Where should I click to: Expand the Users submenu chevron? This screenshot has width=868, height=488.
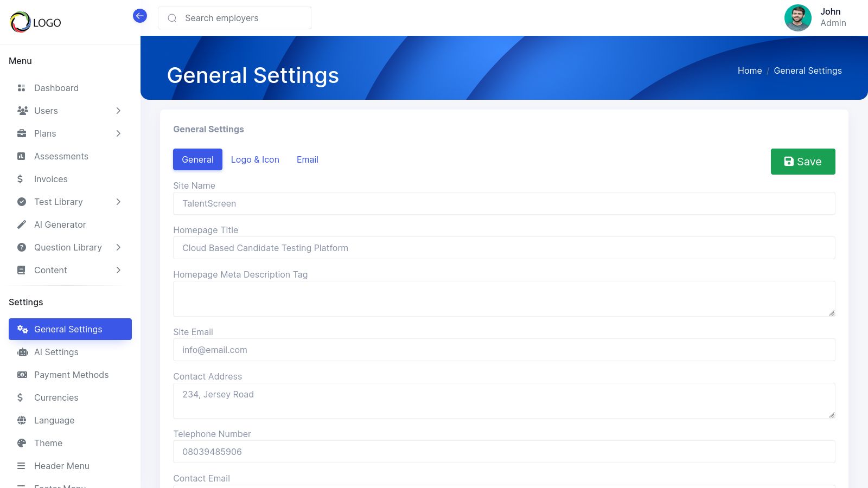tap(118, 111)
